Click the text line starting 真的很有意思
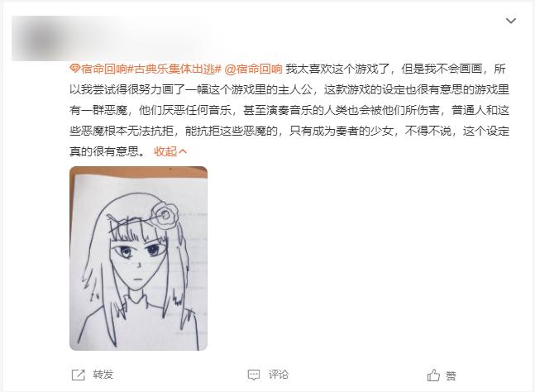This screenshot has width=535, height=392. [108, 151]
